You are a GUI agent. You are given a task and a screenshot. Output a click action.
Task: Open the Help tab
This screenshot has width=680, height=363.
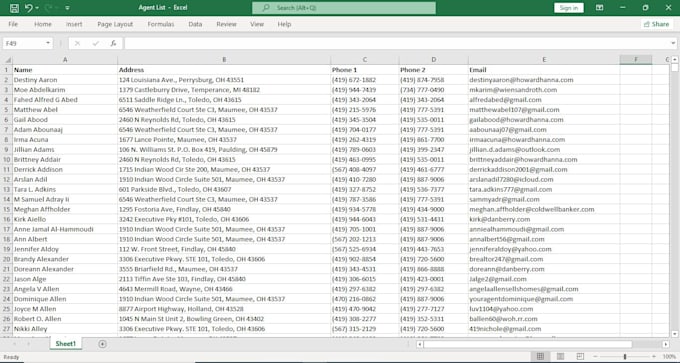(x=284, y=24)
